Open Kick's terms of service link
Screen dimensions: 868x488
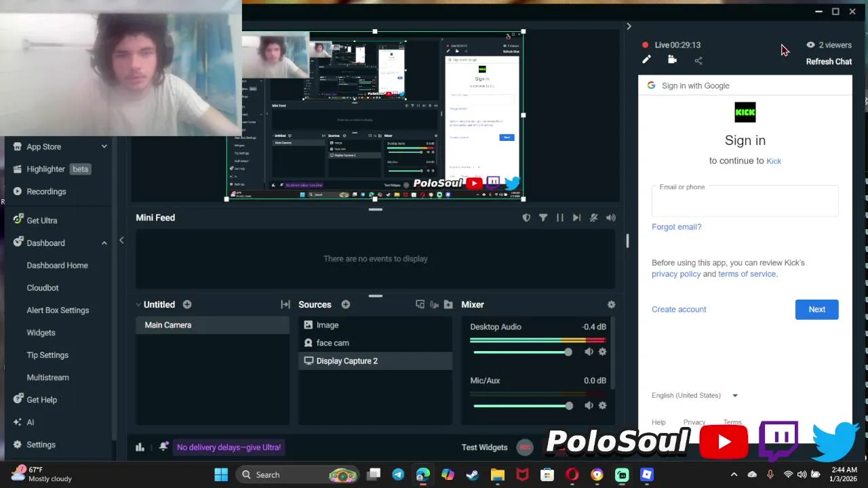[747, 274]
